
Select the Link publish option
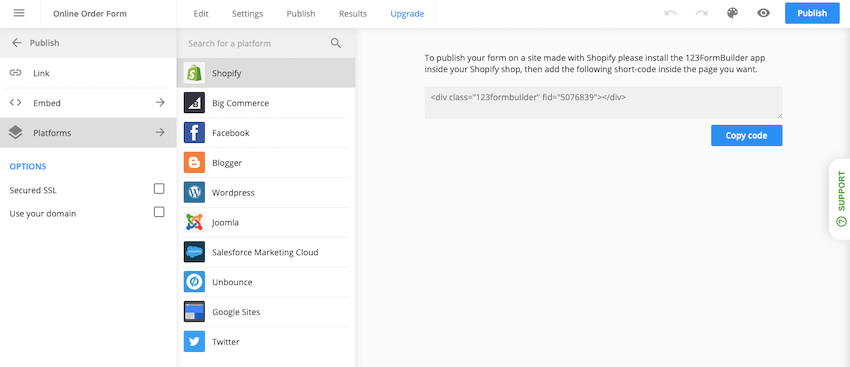point(88,73)
